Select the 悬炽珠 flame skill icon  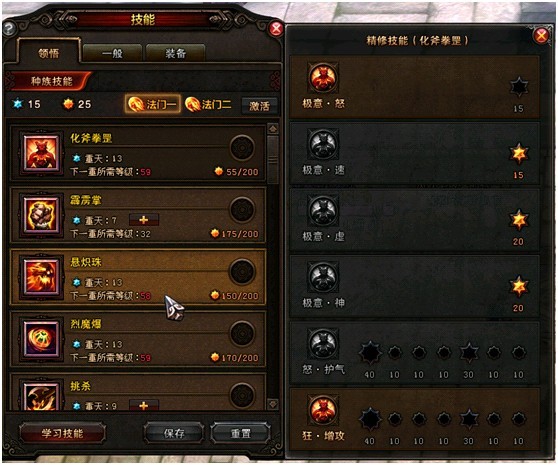click(x=41, y=277)
